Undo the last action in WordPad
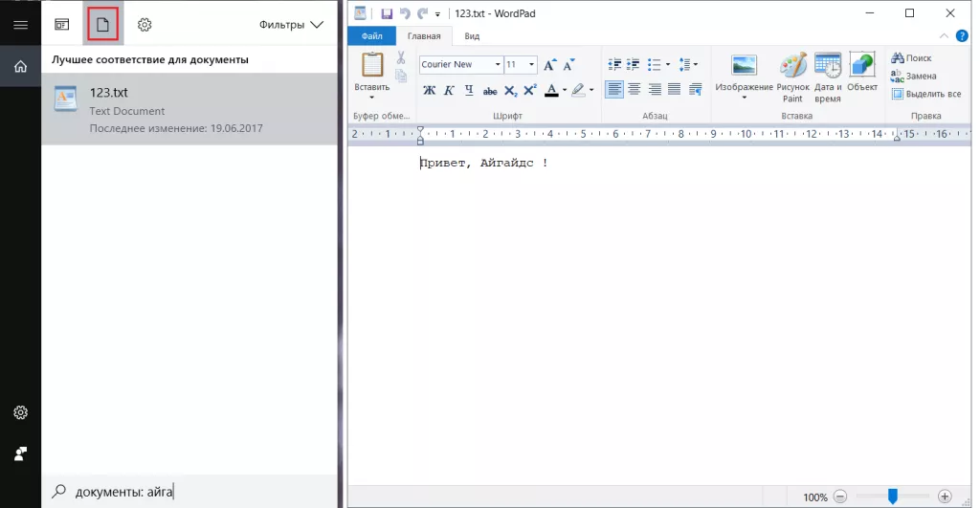The height and width of the screenshot is (508, 980). coord(405,13)
